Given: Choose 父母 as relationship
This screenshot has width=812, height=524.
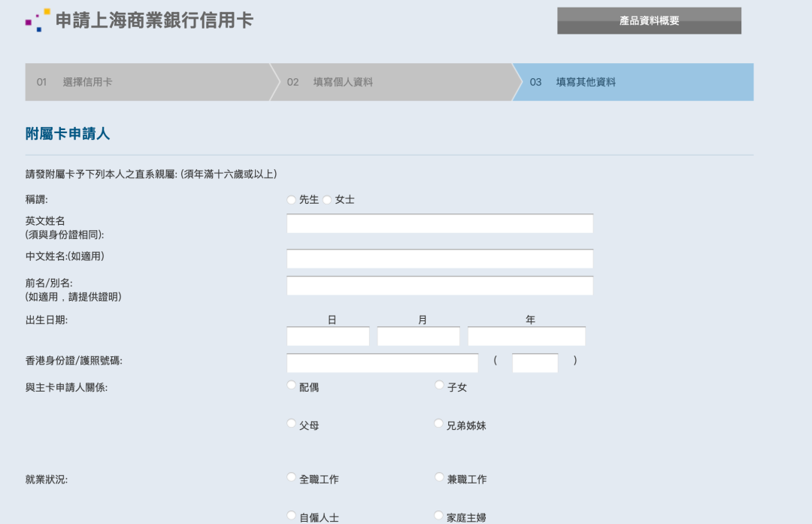Looking at the screenshot, I should (291, 423).
